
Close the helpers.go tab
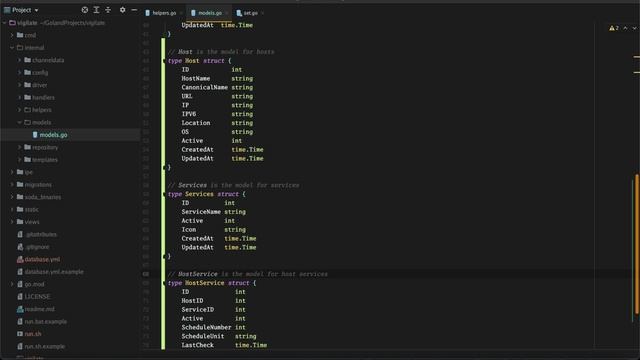(x=181, y=13)
